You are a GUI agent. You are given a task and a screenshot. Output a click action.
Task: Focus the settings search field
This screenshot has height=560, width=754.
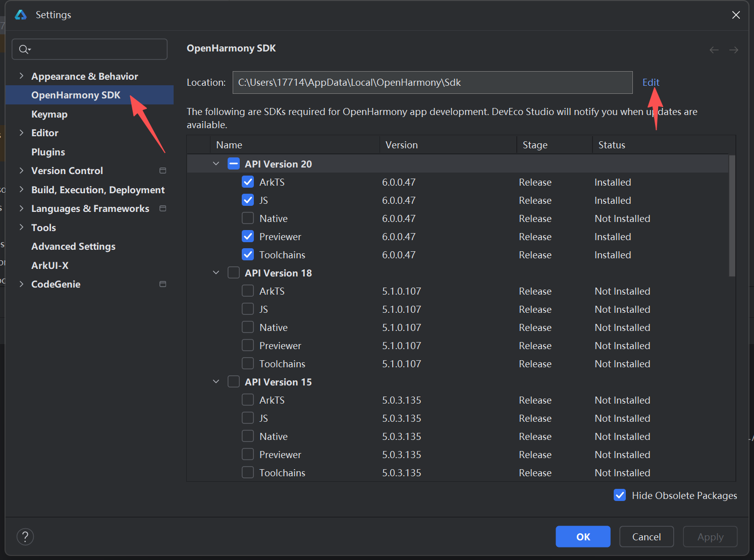[89, 49]
